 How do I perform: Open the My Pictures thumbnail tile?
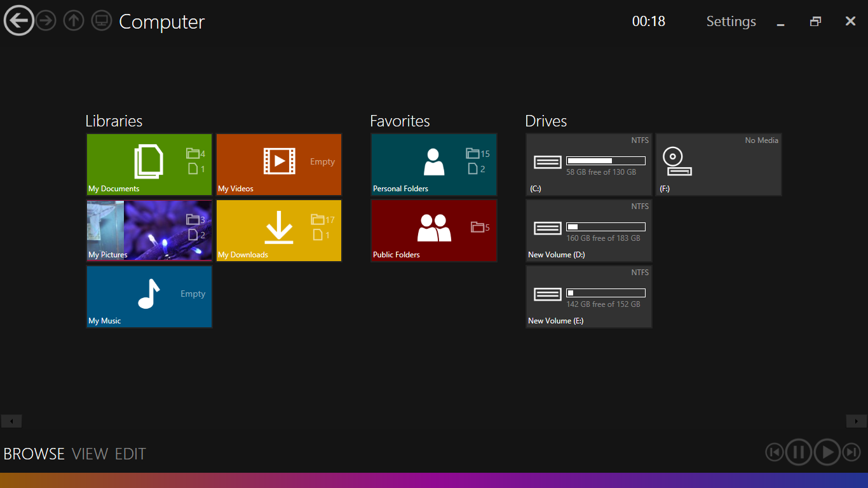pos(149,230)
